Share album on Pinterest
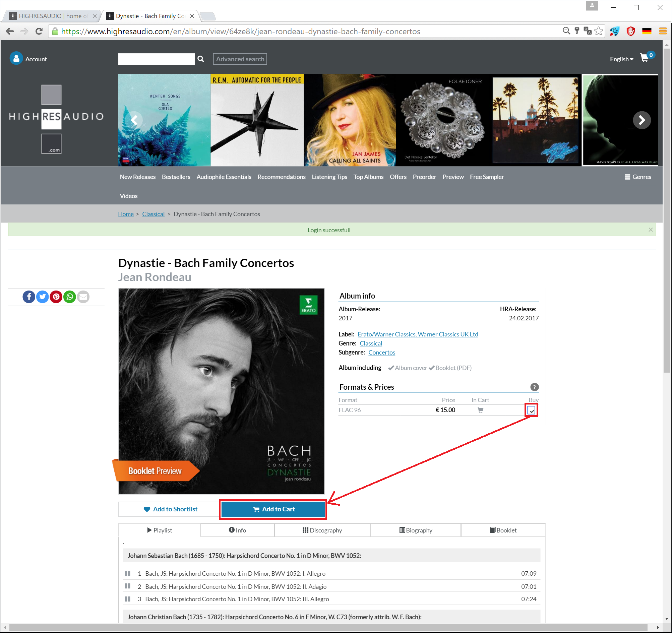This screenshot has height=633, width=672. pyautogui.click(x=56, y=297)
